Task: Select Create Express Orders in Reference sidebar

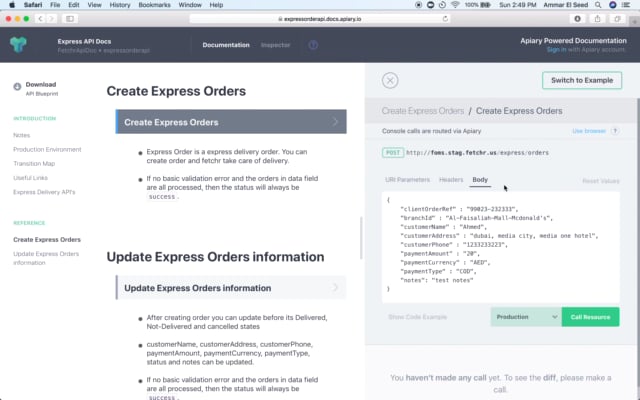Action: click(47, 240)
